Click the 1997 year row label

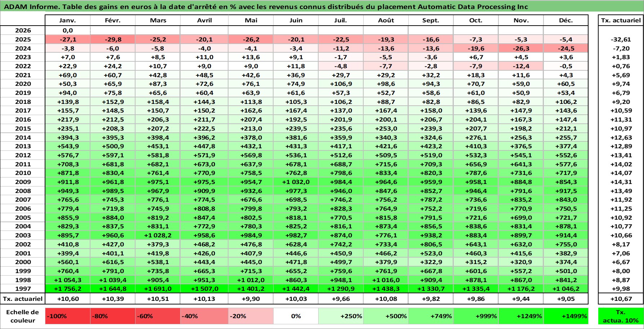pos(23,289)
